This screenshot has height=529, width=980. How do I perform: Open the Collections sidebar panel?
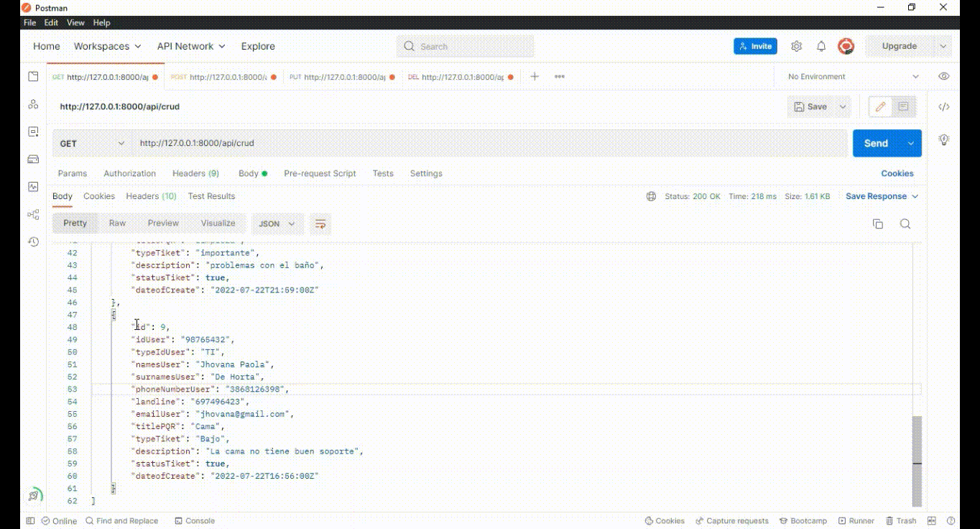coord(33,77)
